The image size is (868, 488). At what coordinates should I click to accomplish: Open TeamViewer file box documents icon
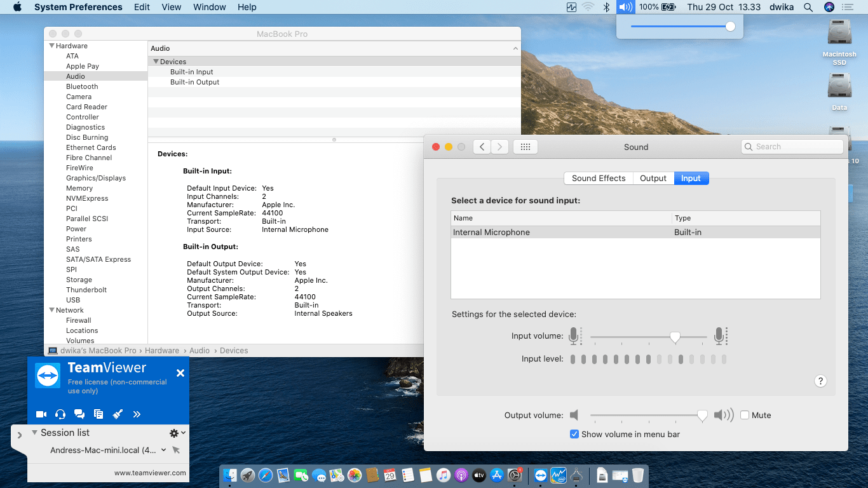(98, 414)
